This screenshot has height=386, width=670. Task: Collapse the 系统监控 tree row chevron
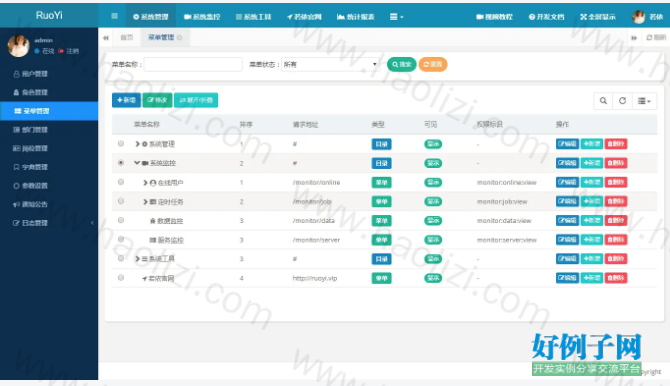[x=137, y=163]
